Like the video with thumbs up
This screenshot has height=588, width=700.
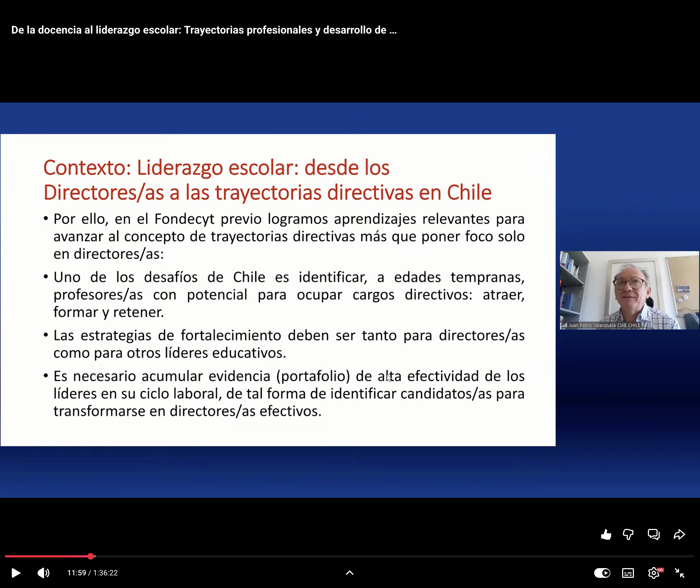(606, 535)
